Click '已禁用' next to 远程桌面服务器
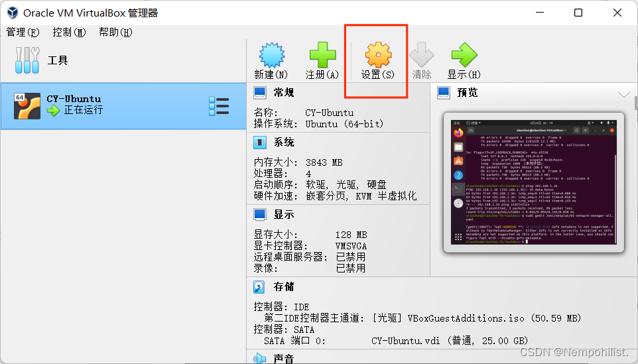The image size is (638, 364). coord(351,257)
